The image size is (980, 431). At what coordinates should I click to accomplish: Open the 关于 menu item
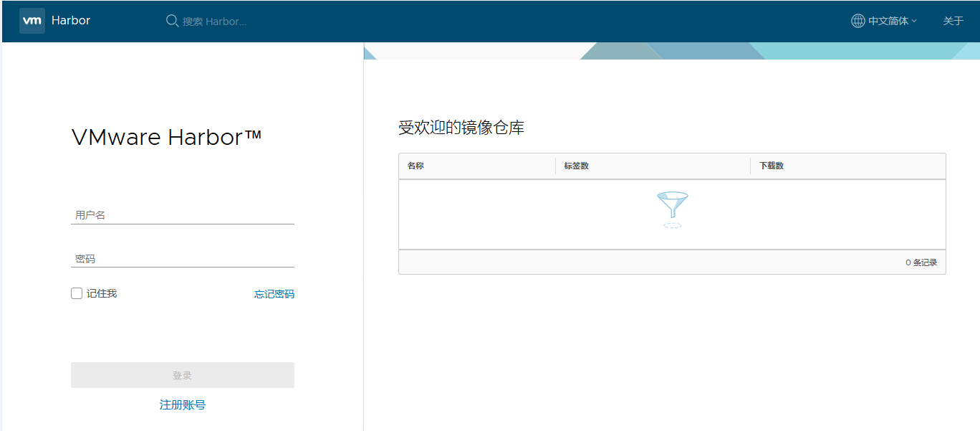pyautogui.click(x=953, y=21)
